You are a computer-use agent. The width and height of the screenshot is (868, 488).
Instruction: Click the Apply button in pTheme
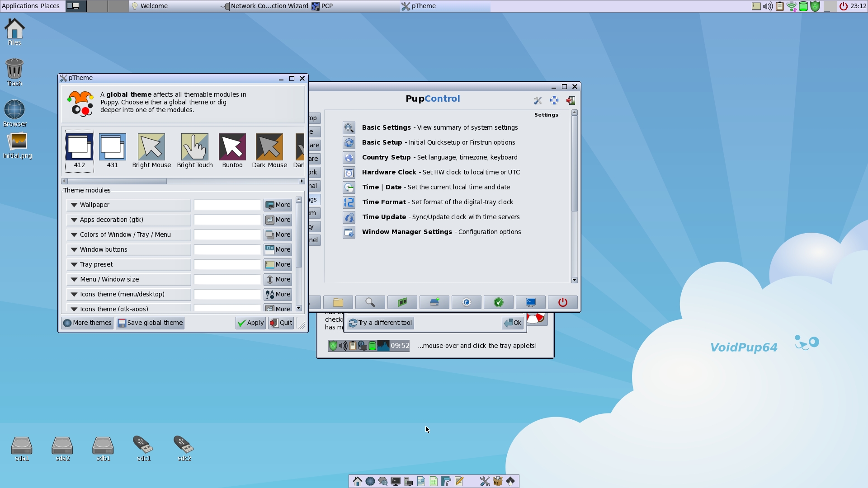tap(250, 323)
